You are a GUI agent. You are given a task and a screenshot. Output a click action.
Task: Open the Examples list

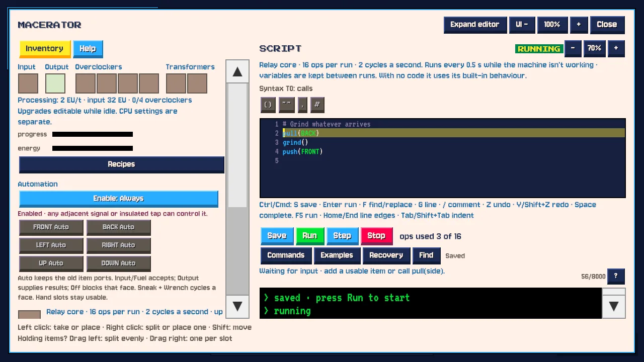337,255
